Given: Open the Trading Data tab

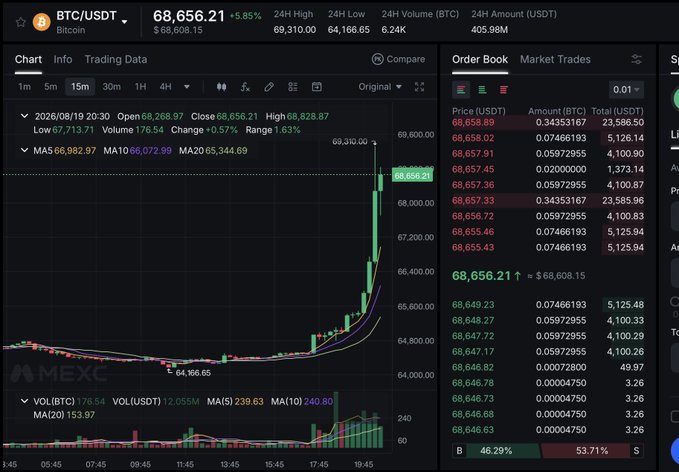Looking at the screenshot, I should pos(116,59).
